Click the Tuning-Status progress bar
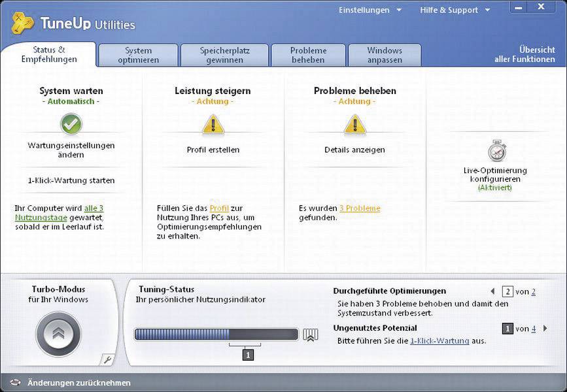Image resolution: width=567 pixels, height=392 pixels. [216, 335]
